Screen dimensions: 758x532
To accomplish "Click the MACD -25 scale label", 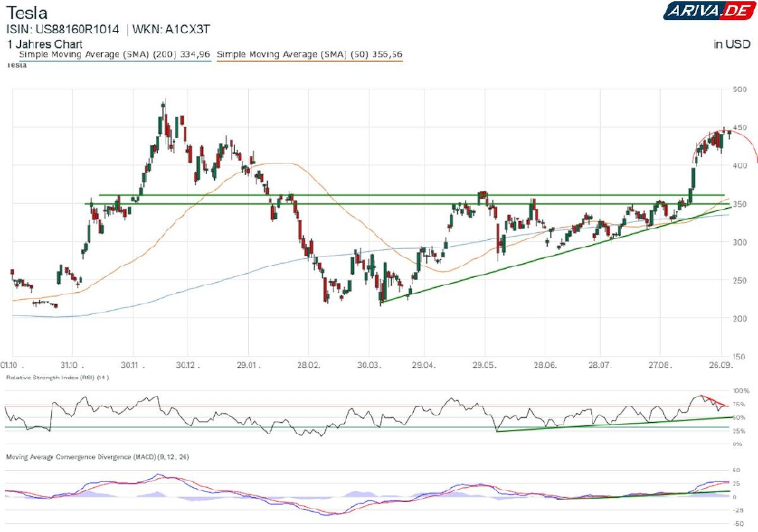I will point(737,510).
